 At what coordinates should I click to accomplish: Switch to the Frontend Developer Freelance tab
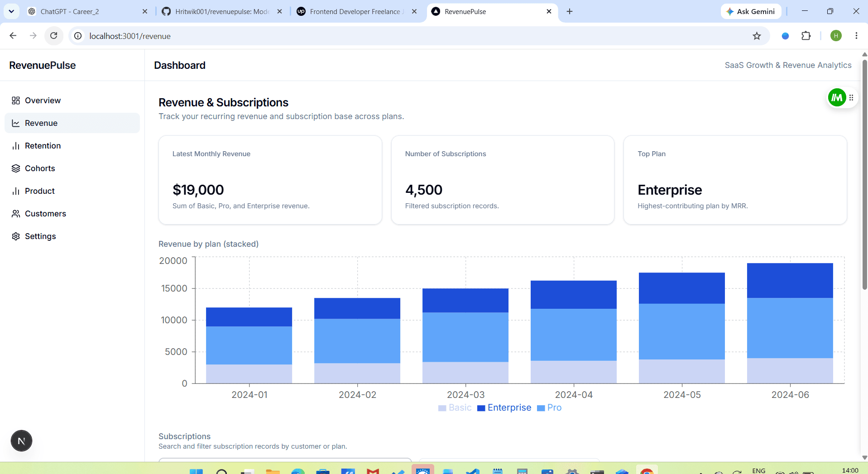pyautogui.click(x=357, y=12)
